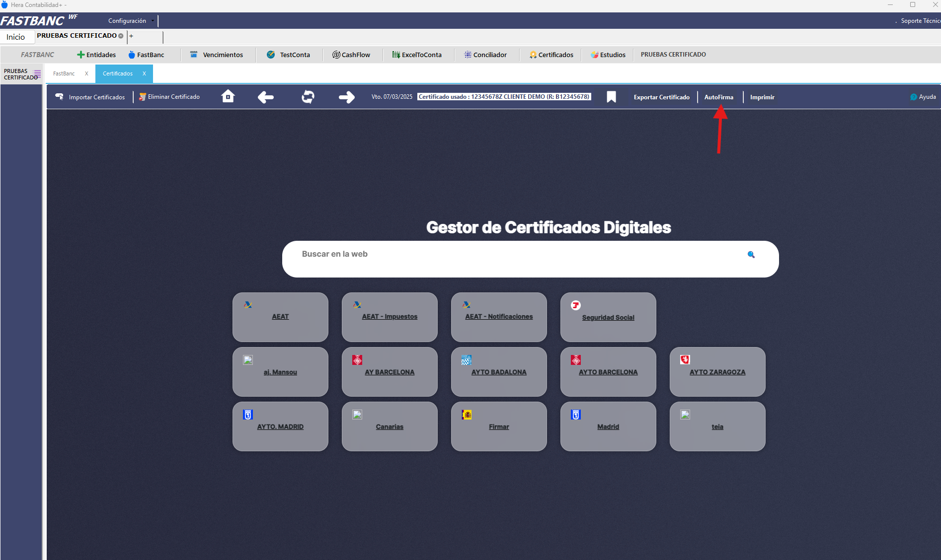Open the AY BARCELONA tile
Viewport: 941px width, 560px height.
390,372
